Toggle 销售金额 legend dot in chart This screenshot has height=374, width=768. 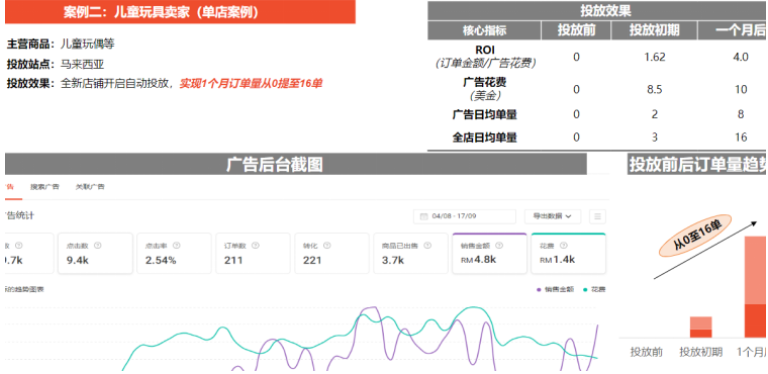tap(539, 290)
